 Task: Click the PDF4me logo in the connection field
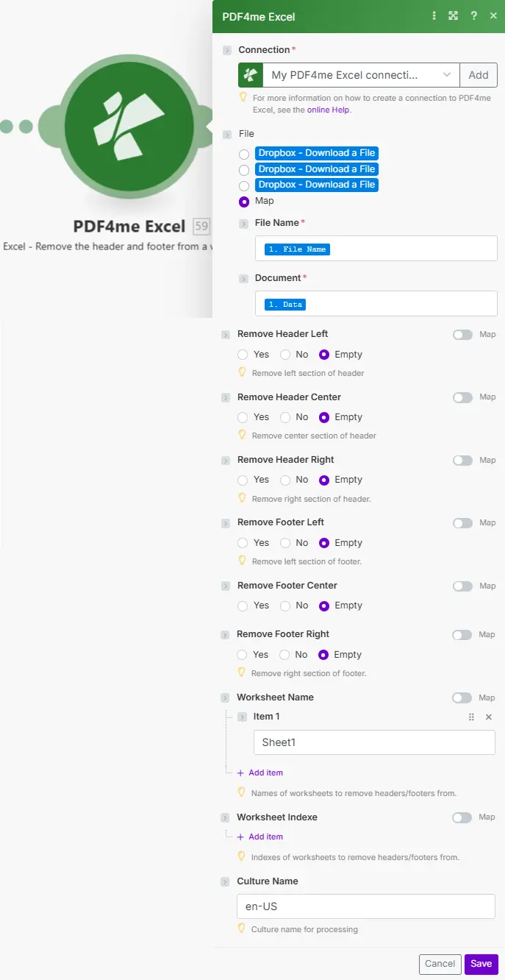(251, 74)
